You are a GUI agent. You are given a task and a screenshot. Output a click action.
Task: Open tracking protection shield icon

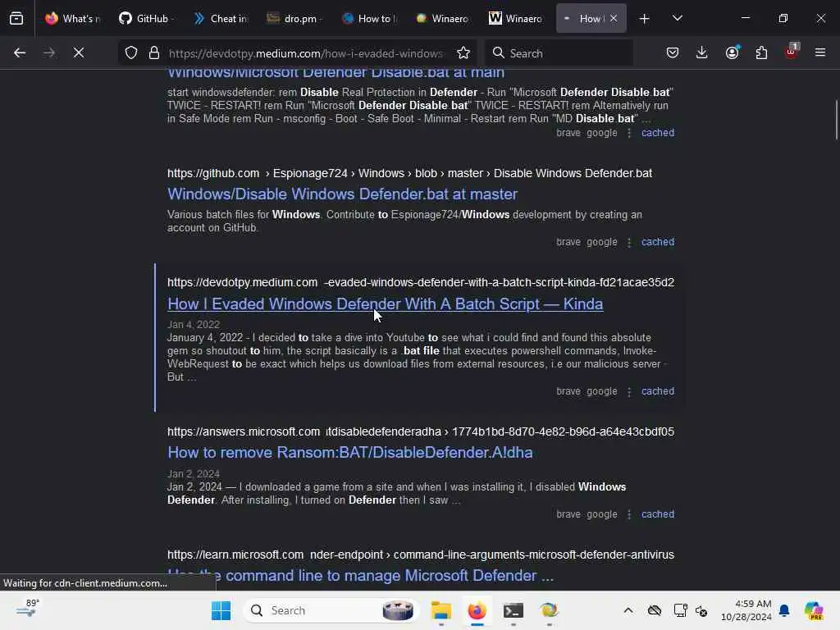tap(131, 52)
